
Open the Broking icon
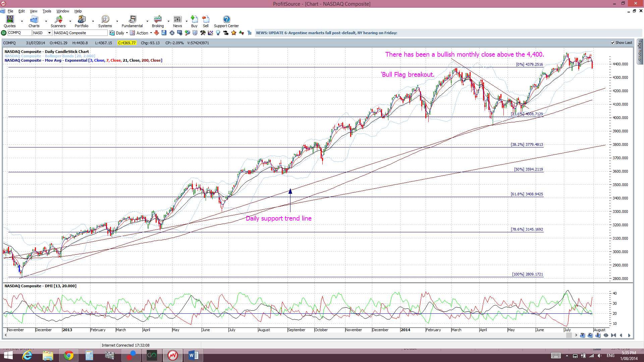tap(158, 21)
